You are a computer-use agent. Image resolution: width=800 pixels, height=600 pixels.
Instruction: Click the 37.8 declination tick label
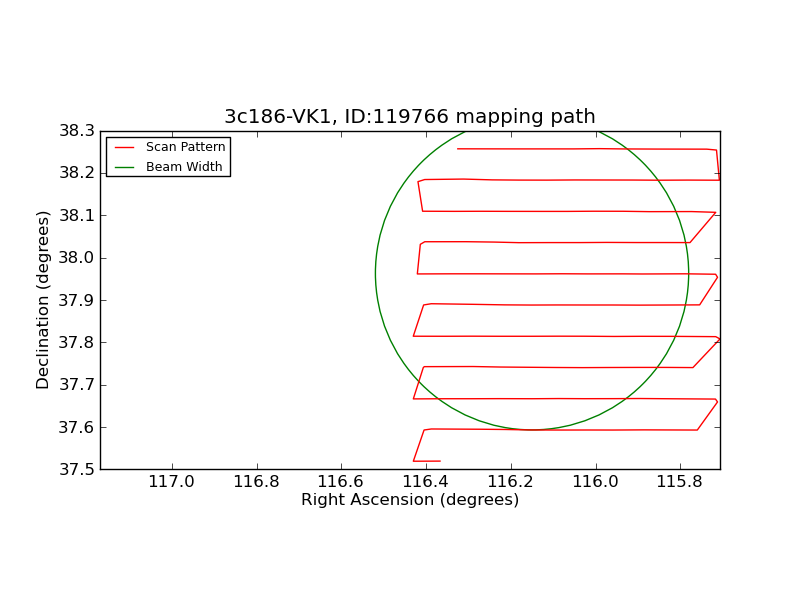tap(77, 342)
